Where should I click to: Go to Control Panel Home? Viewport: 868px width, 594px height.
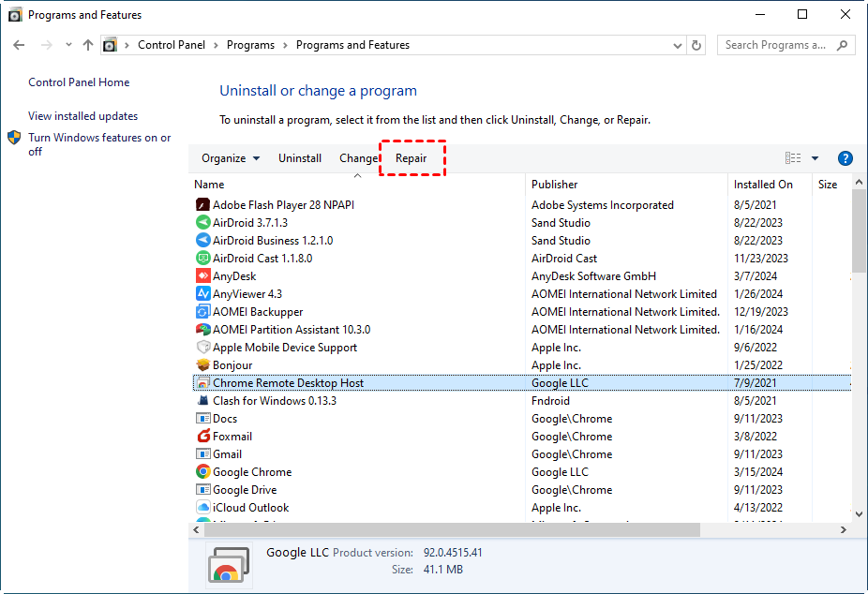(79, 82)
